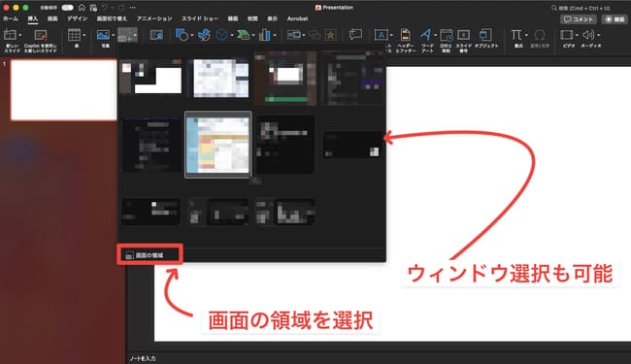631x364 pixels.
Task: Insert icons from the ribbon
Action: [x=205, y=35]
